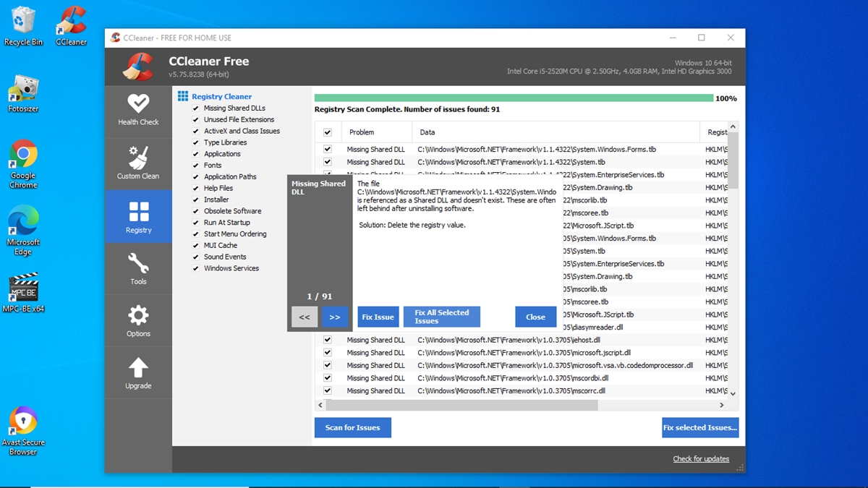Disable the MUI Cache scan option

tap(195, 245)
